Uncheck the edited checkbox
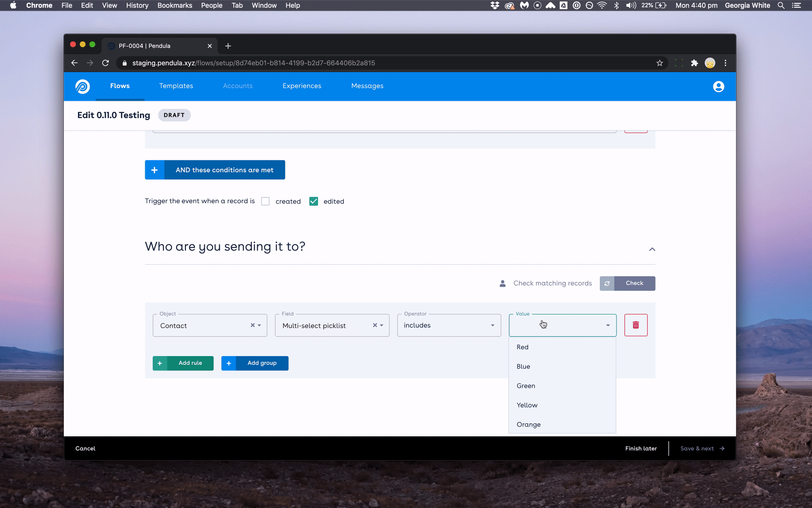 (313, 202)
